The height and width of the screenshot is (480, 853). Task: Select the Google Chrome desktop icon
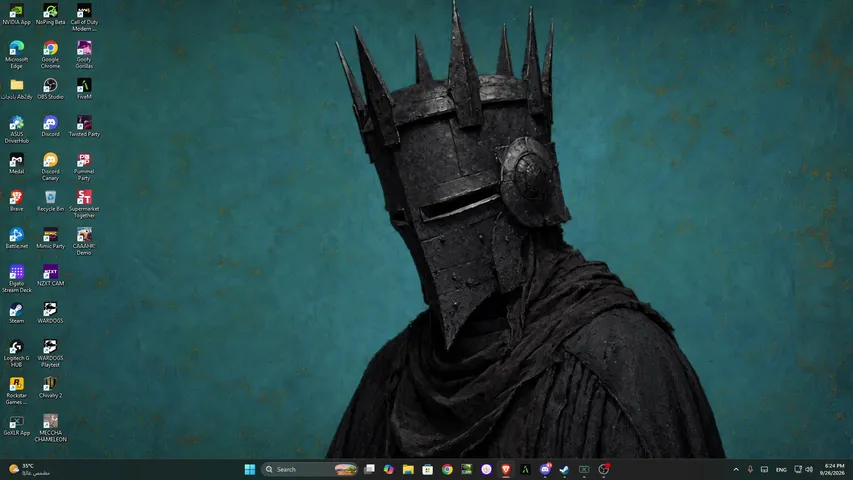click(50, 55)
